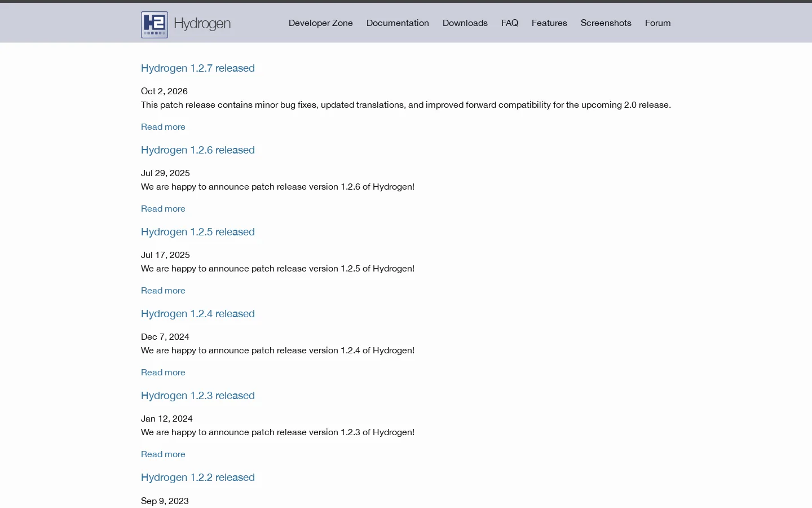This screenshot has height=508, width=812.
Task: Click the date text Jul 17, 2025
Action: (x=165, y=255)
